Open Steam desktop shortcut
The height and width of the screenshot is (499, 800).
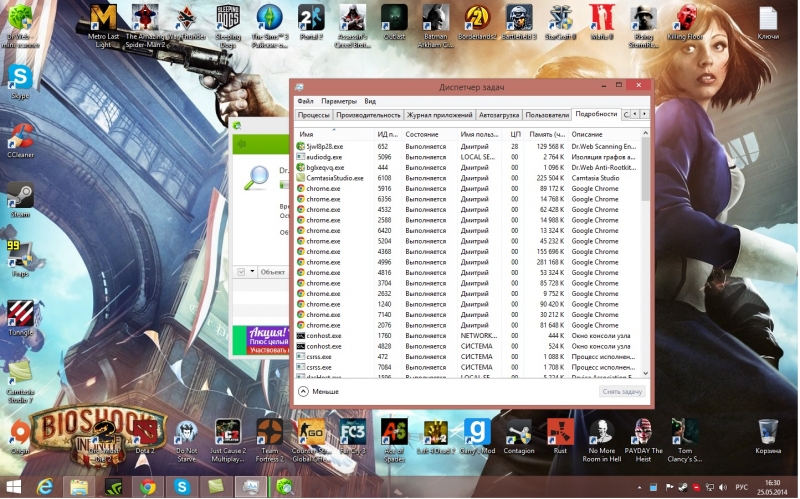click(20, 200)
